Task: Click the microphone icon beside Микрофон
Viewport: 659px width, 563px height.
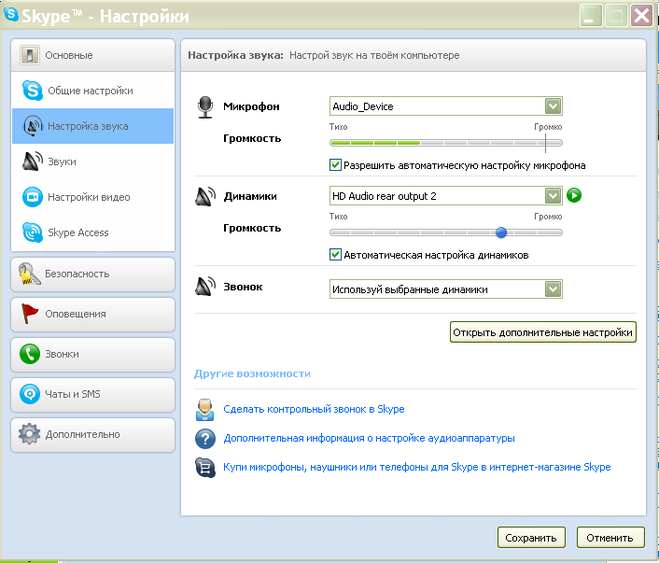Action: [x=205, y=107]
